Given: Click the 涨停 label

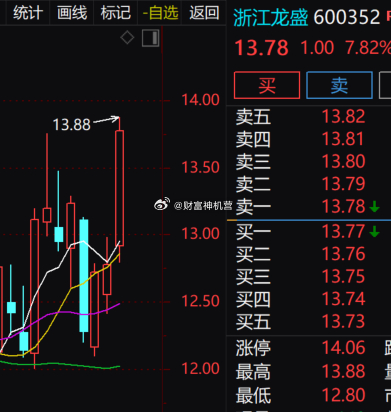Looking at the screenshot, I should coord(253,348).
